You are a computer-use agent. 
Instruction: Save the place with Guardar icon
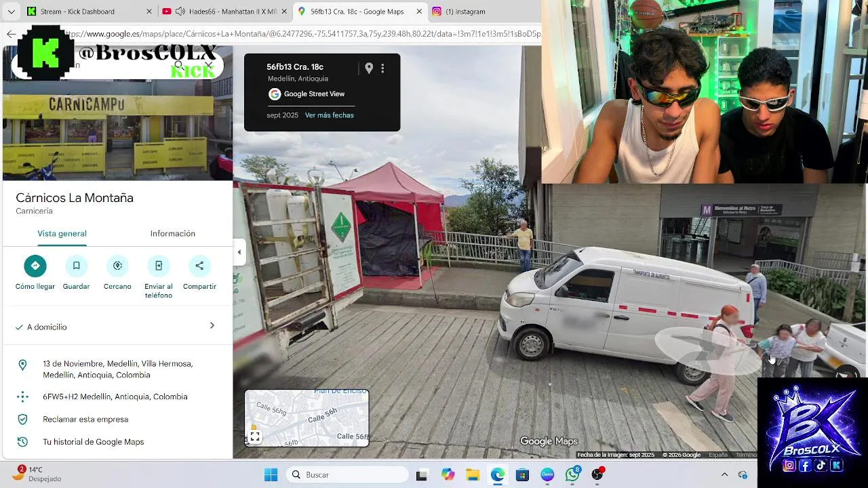pyautogui.click(x=76, y=266)
